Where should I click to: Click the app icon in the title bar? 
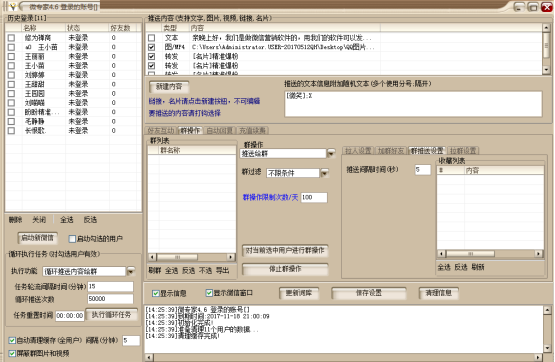12,6
